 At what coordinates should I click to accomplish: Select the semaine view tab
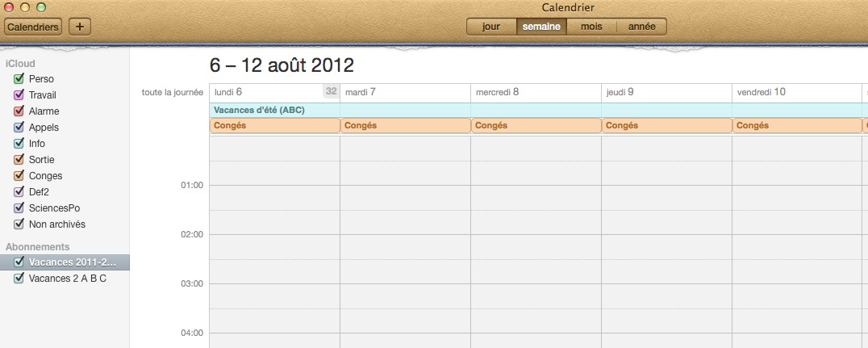540,27
